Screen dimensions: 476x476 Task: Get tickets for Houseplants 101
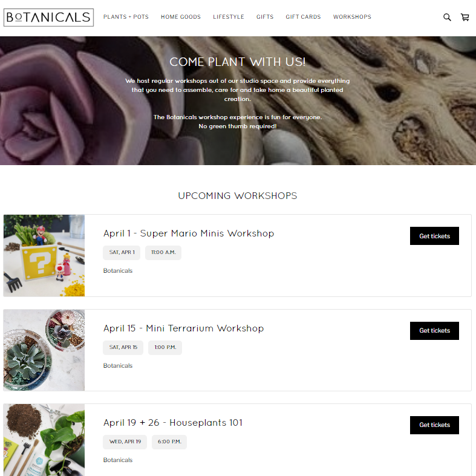point(434,425)
